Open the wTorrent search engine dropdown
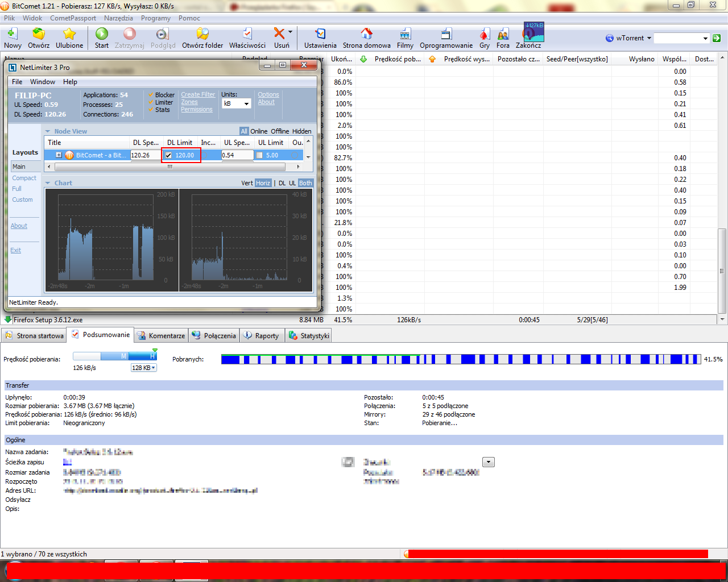The height and width of the screenshot is (582, 728). pos(649,38)
